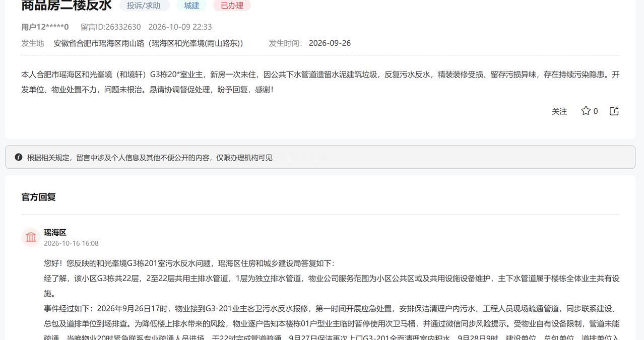The width and height of the screenshot is (644, 340).
Task: Select the 投诉/求助 tag
Action: coord(144,6)
